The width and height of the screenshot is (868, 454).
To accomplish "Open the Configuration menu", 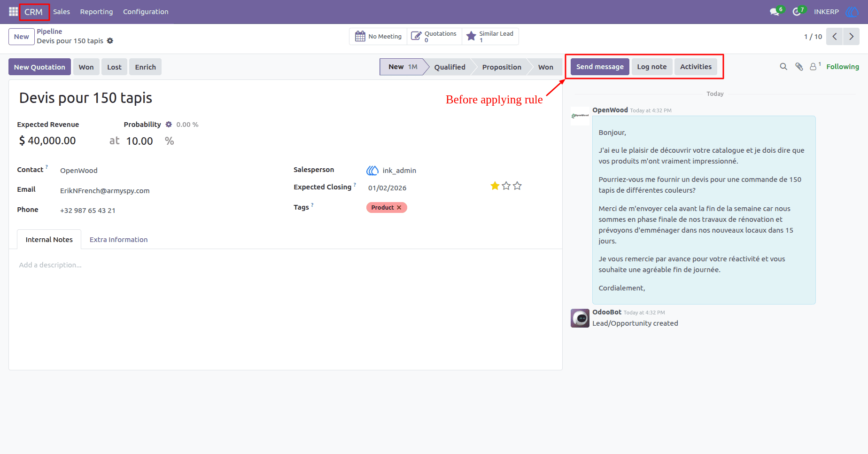I will click(146, 12).
